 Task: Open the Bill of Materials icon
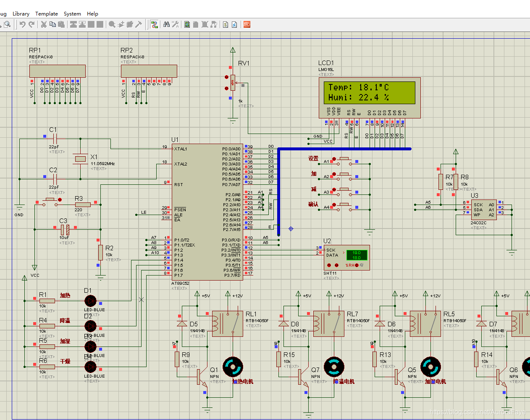click(226, 24)
